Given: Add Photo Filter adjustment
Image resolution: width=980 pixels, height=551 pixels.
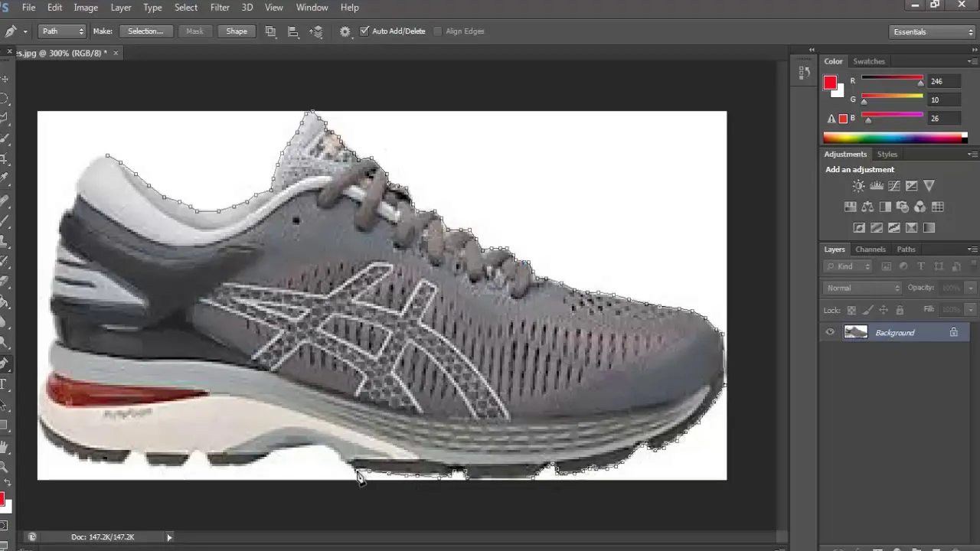Looking at the screenshot, I should (x=902, y=207).
